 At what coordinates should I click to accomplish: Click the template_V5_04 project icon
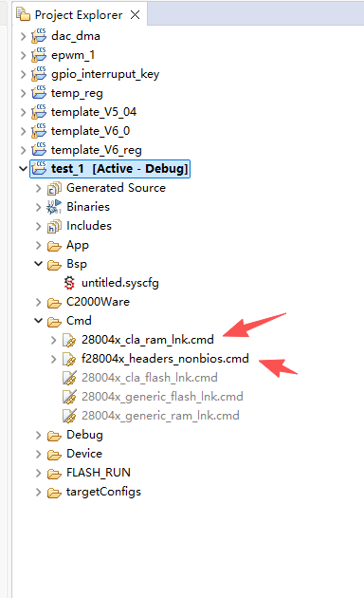point(39,112)
